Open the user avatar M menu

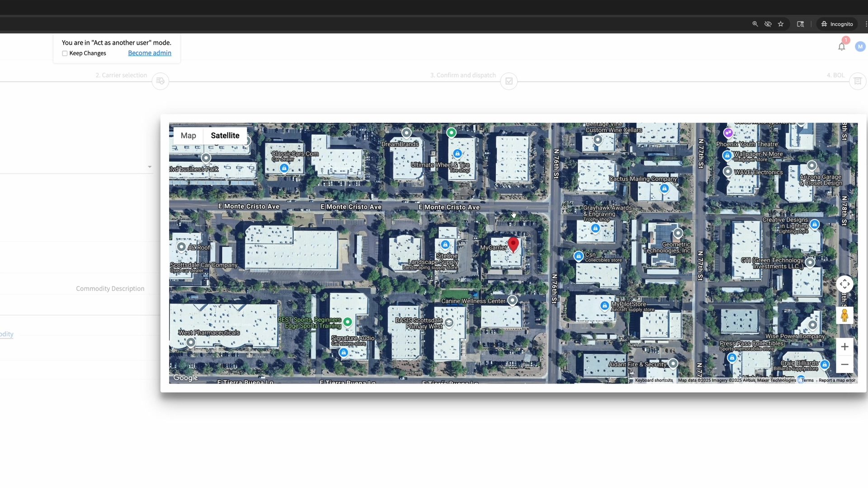(x=860, y=47)
